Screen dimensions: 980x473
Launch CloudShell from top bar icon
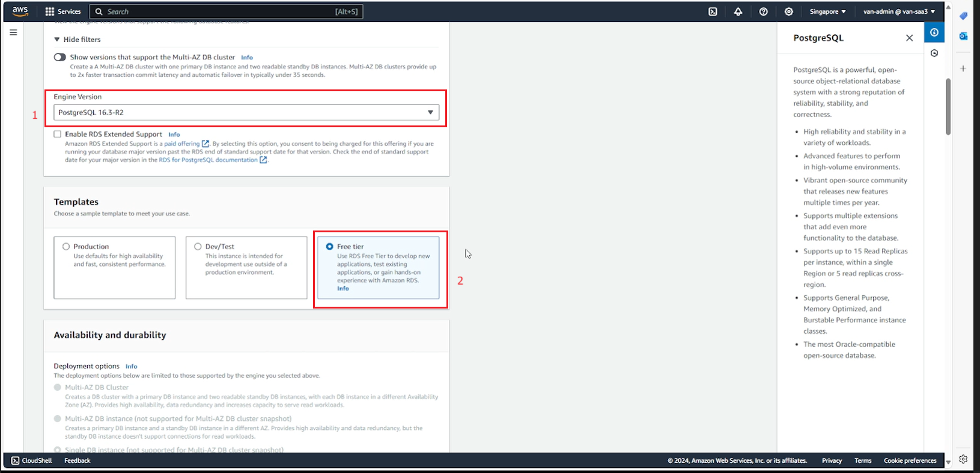click(x=713, y=11)
